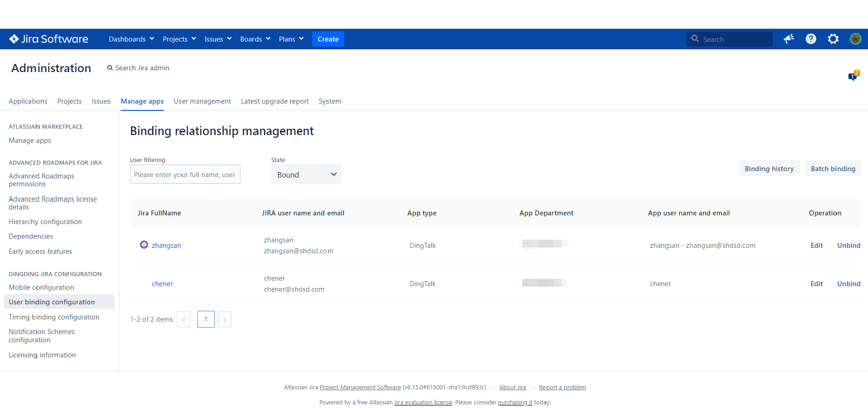Screen dimensions: 868x408
Task: Click the App Department column header
Action: tap(546, 213)
